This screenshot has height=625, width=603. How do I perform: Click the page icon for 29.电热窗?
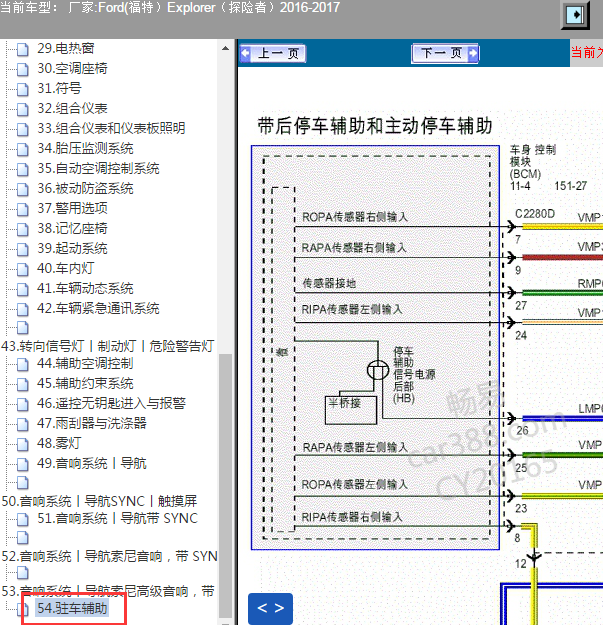(x=23, y=49)
